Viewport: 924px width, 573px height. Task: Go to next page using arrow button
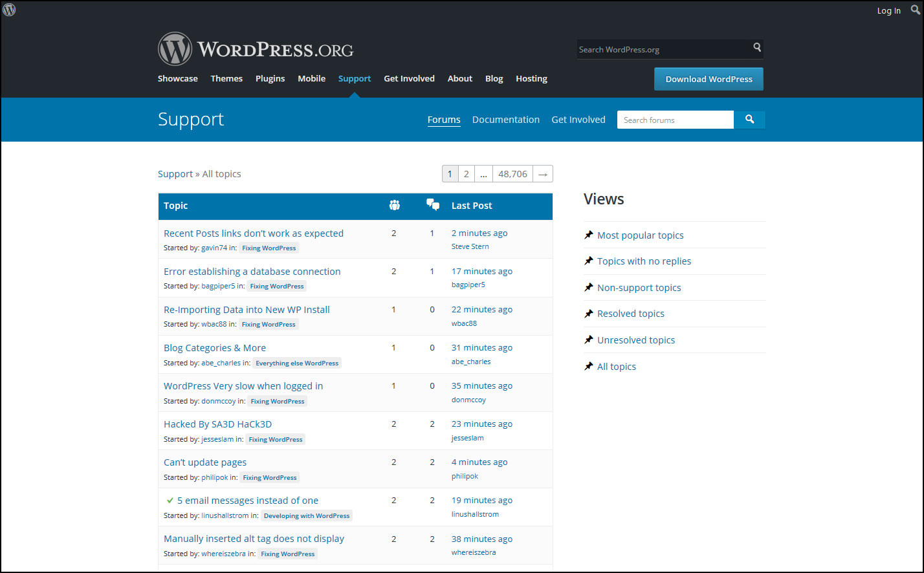click(543, 174)
